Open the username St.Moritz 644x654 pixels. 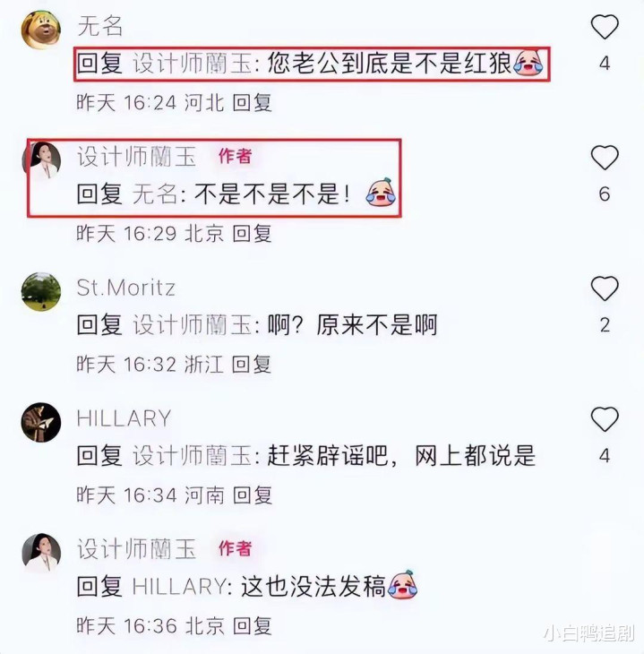[126, 288]
